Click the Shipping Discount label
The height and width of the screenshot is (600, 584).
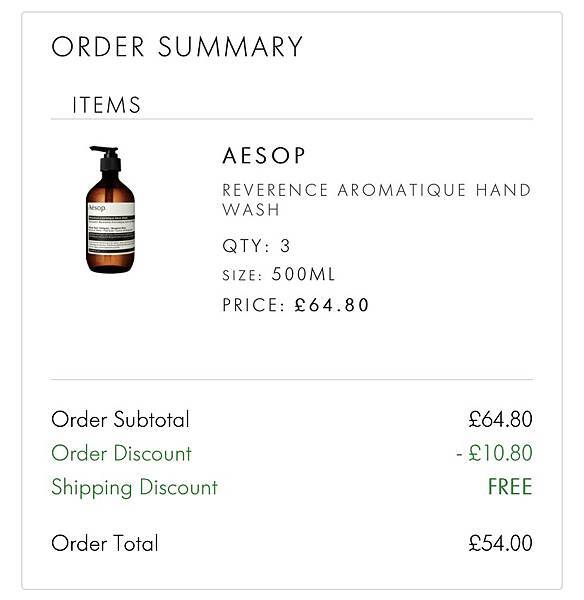point(134,488)
